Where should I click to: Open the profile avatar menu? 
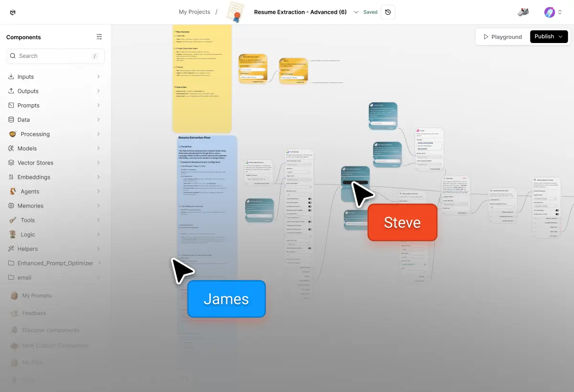click(549, 12)
